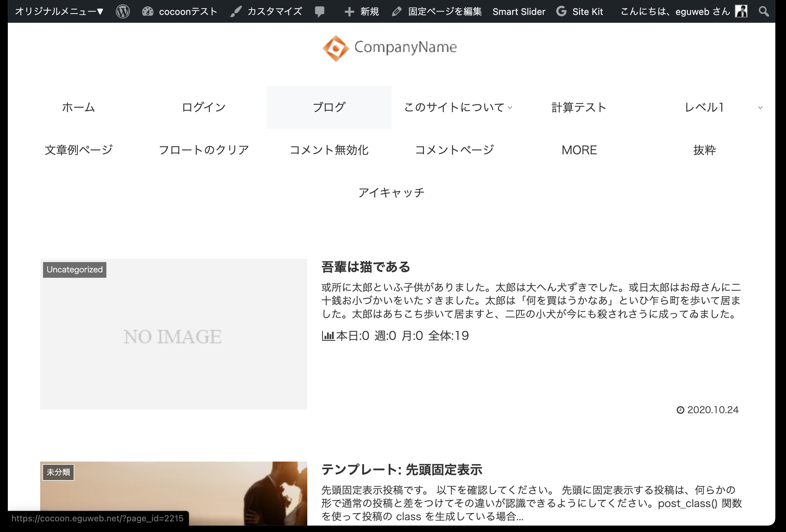Screen dimensions: 786x532
Task: Click the Uncategorized category label
Action: coord(75,270)
